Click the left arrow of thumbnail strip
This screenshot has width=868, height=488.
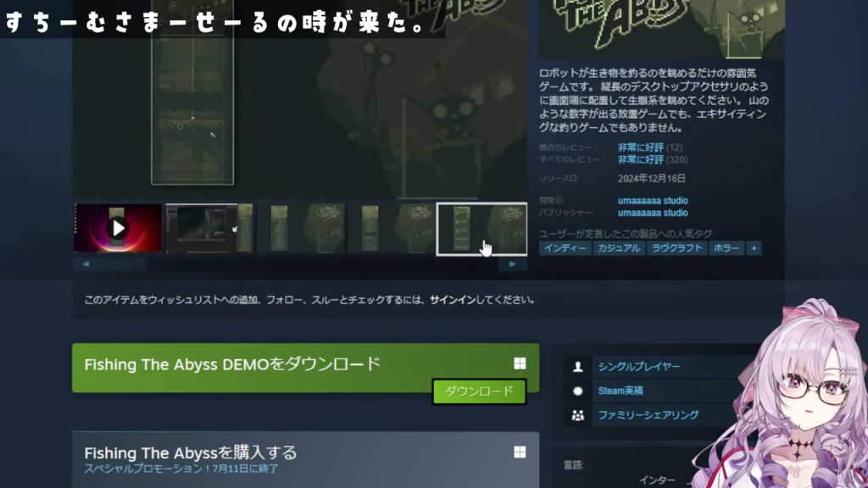coord(86,264)
